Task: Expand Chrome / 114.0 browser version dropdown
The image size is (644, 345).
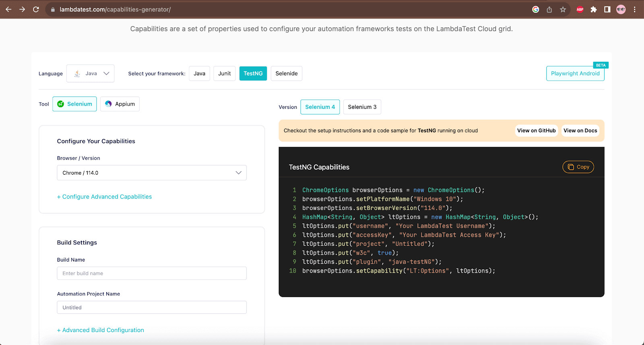Action: point(152,173)
